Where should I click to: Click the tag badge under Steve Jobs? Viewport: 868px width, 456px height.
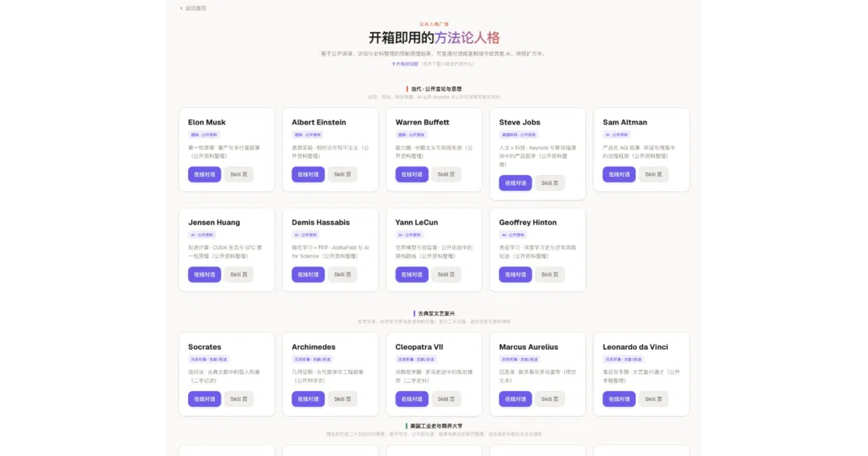click(519, 135)
